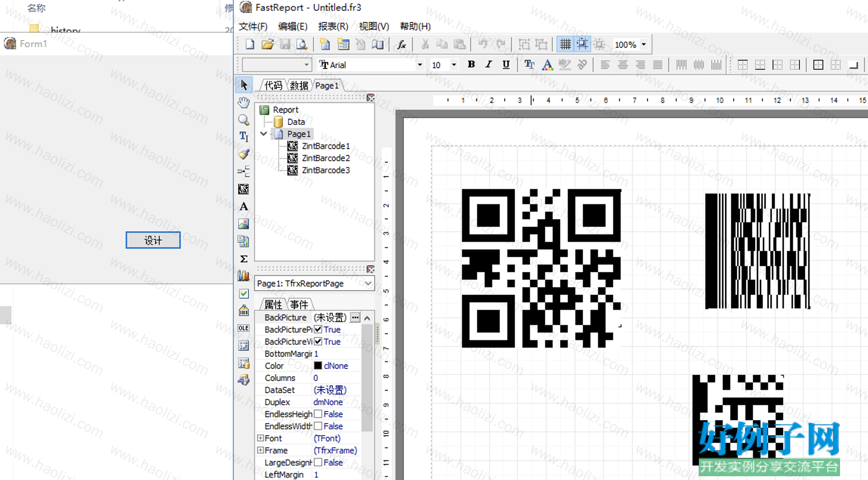Screen dimensions: 868x480
Task: Switch to the 数据 tab
Action: click(x=299, y=85)
